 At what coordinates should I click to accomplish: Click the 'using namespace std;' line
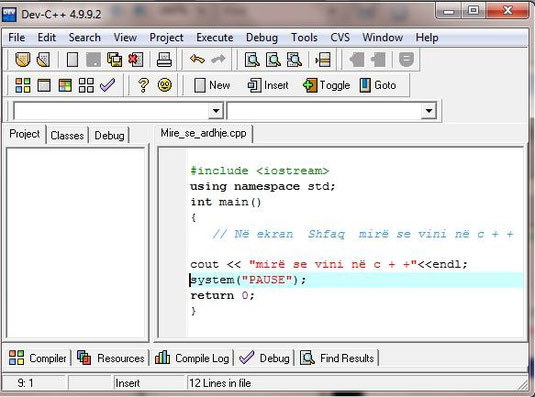(263, 186)
